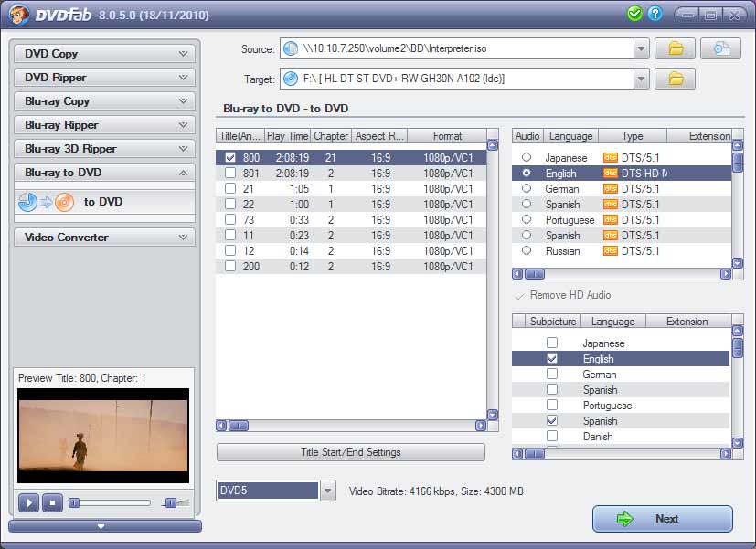The width and height of the screenshot is (756, 549).
Task: Collapse the Blu-ray to DVD section
Action: click(x=104, y=173)
